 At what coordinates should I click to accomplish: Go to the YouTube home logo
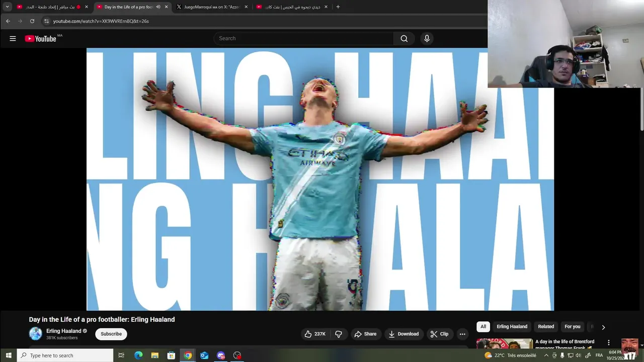[x=41, y=39]
